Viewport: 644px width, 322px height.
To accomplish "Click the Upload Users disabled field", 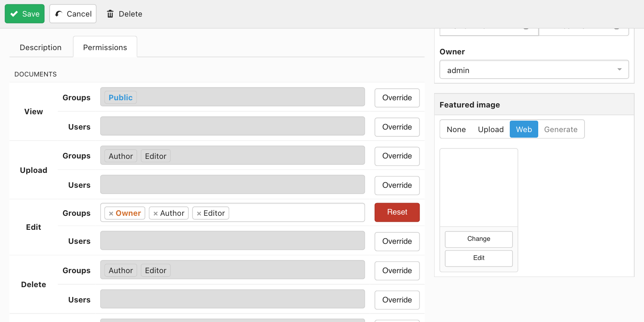I will coord(232,184).
